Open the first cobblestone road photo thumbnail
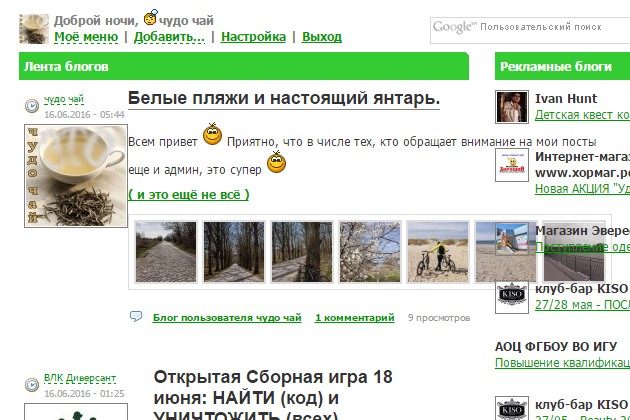The height and width of the screenshot is (420, 630). (x=165, y=251)
